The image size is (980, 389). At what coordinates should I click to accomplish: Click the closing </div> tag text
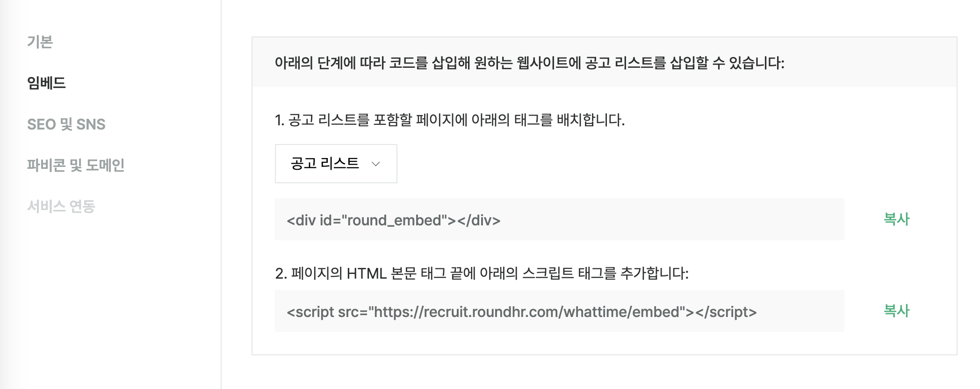click(x=479, y=220)
